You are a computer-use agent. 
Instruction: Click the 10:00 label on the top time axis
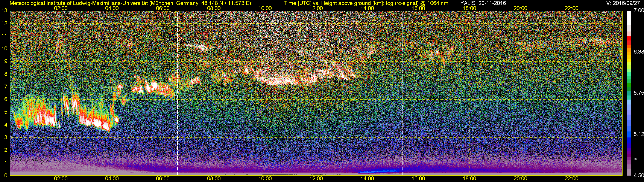[265, 8]
